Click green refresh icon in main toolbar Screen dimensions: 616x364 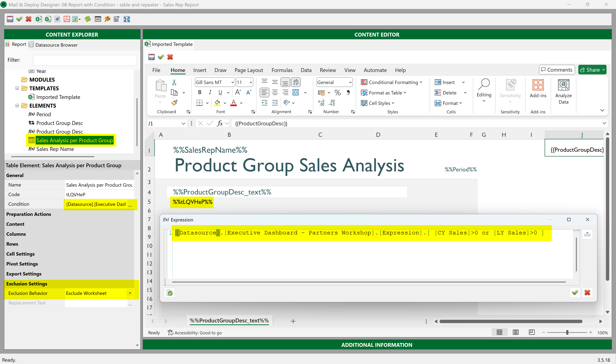pos(88,19)
